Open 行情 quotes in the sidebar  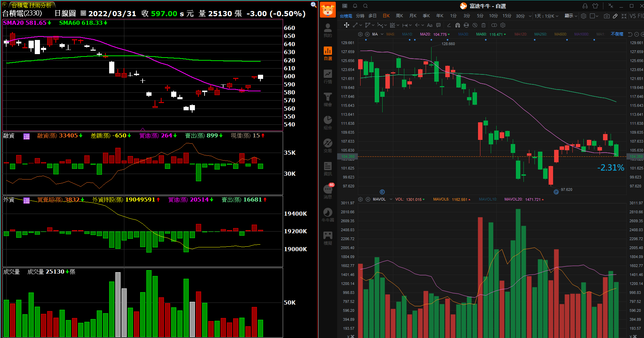click(328, 76)
